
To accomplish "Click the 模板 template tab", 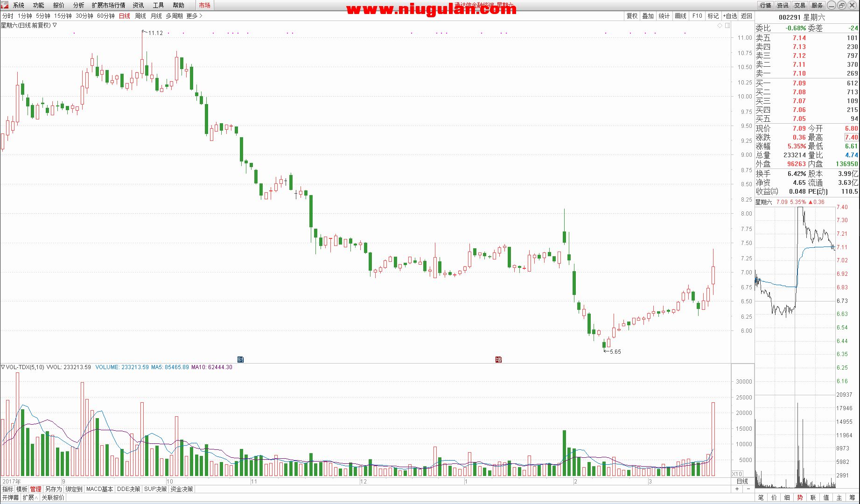I will [x=22, y=489].
